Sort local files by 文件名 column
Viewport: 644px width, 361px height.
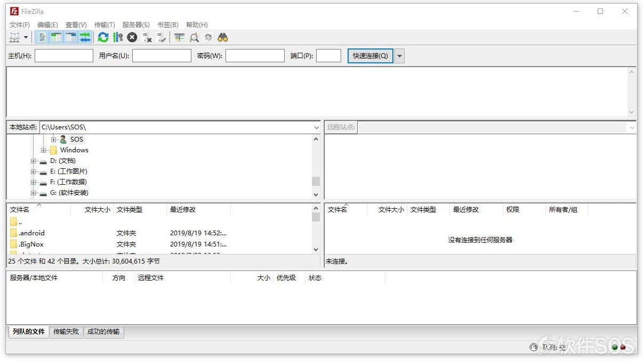coord(39,210)
